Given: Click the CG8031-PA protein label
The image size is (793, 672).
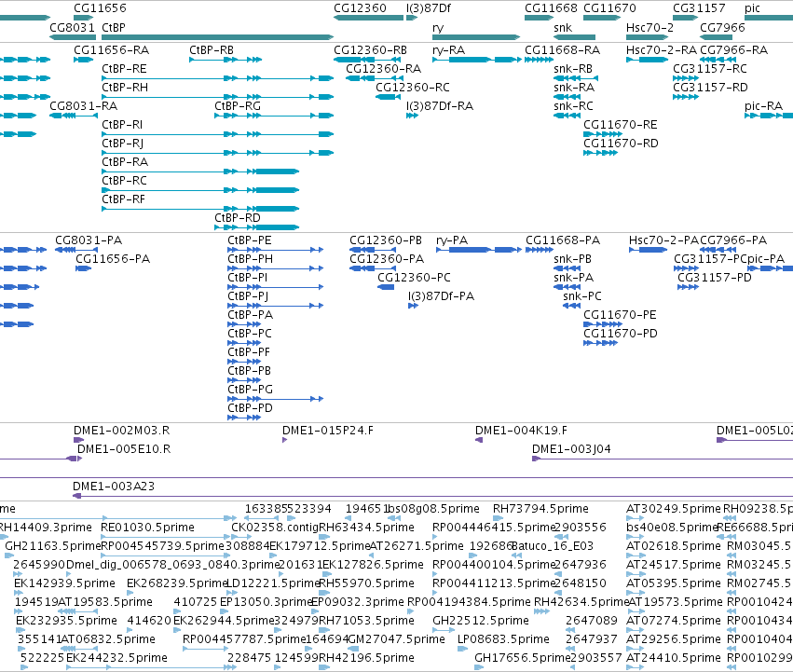Looking at the screenshot, I should [89, 240].
